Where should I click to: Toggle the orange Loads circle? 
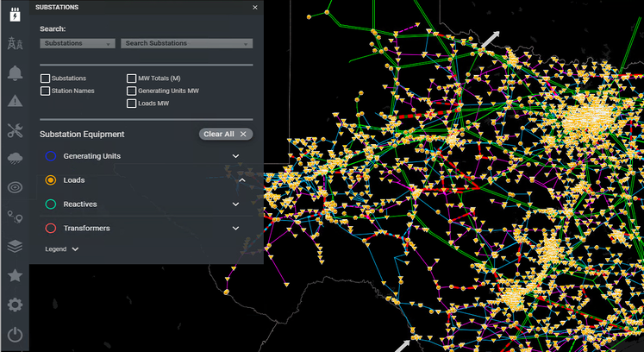click(50, 180)
